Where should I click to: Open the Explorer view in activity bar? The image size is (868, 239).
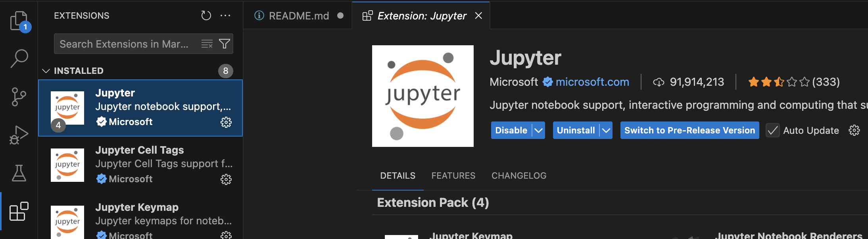[x=19, y=21]
